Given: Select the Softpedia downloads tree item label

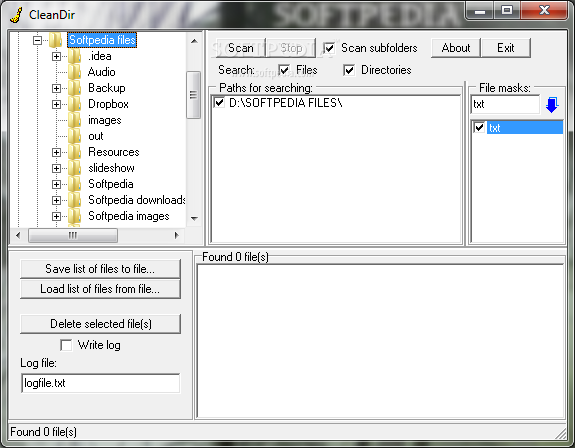Looking at the screenshot, I should click(137, 200).
